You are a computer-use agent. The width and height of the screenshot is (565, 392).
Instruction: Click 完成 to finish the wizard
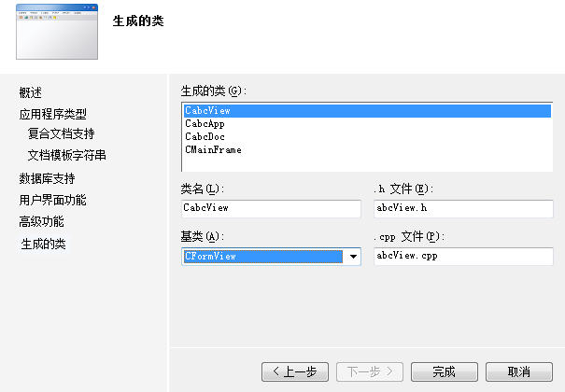pos(445,371)
